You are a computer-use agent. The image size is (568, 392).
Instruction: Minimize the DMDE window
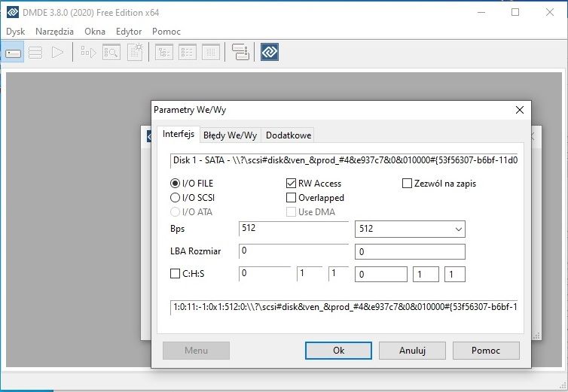481,12
